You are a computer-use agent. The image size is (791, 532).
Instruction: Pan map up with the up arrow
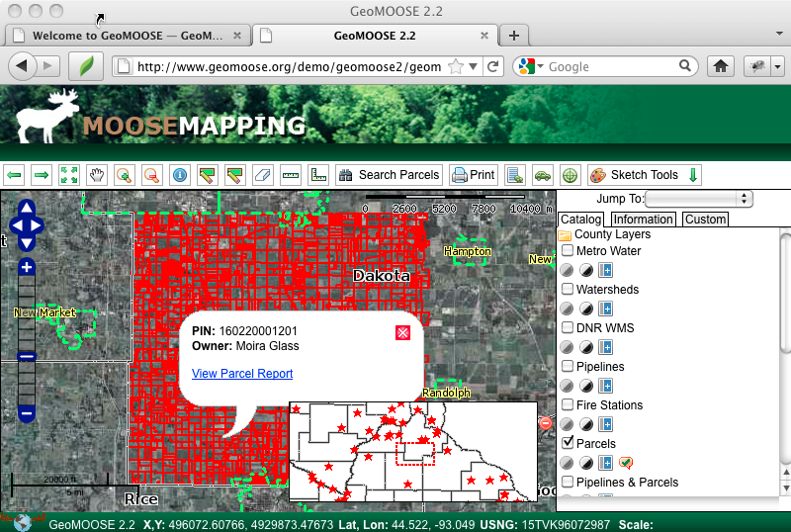coord(27,208)
